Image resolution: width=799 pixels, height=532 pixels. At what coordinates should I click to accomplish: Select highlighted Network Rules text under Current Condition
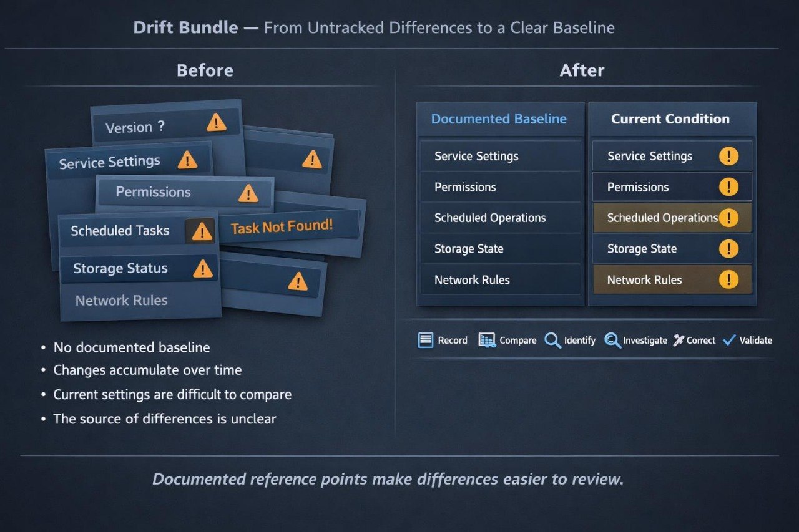(644, 280)
